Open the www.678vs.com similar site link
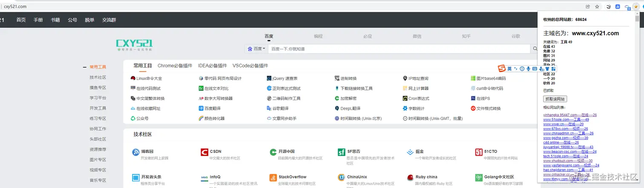The width and height of the screenshot is (644, 188). pyautogui.click(x=566, y=129)
